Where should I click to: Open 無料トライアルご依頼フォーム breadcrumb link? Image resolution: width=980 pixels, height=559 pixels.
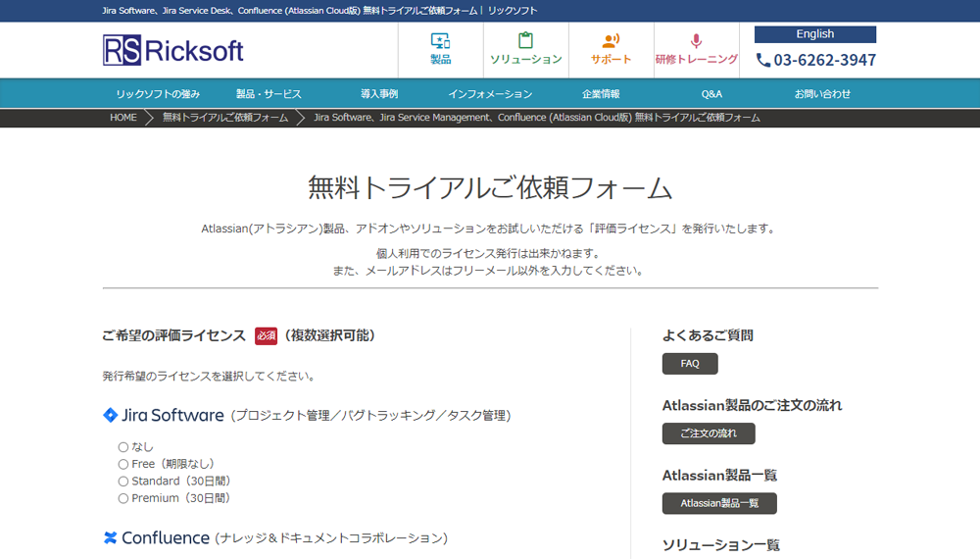pyautogui.click(x=225, y=118)
